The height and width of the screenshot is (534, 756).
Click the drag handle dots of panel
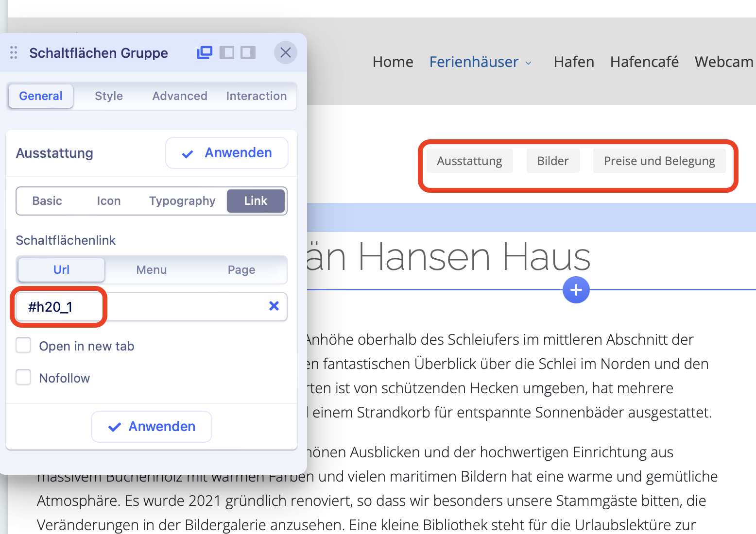(14, 52)
